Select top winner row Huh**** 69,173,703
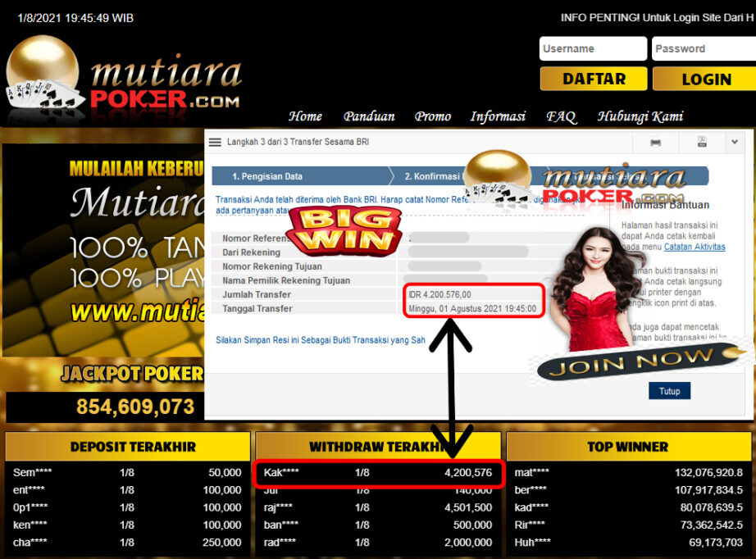 (x=629, y=542)
